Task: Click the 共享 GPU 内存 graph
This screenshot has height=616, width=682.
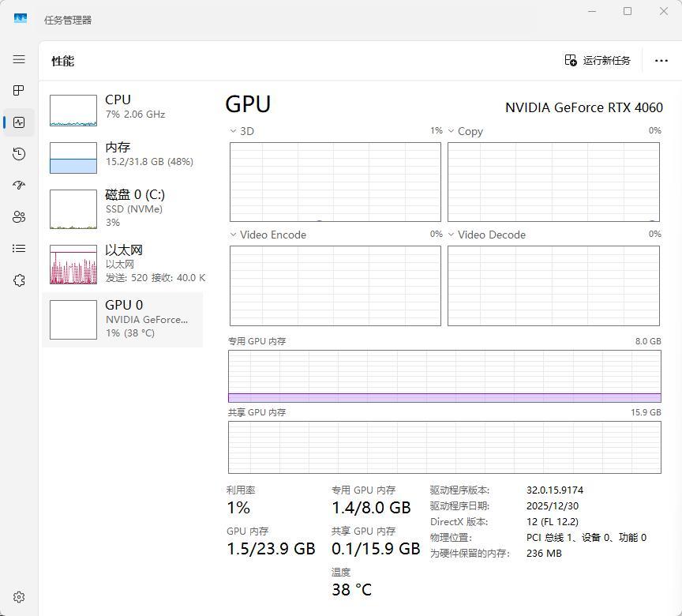Action: (444, 447)
